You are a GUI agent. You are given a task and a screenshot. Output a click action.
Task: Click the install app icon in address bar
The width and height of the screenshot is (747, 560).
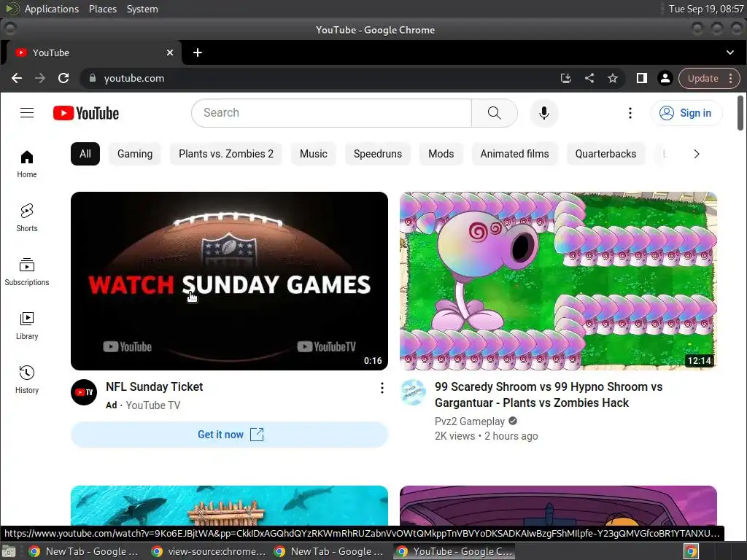pyautogui.click(x=565, y=78)
